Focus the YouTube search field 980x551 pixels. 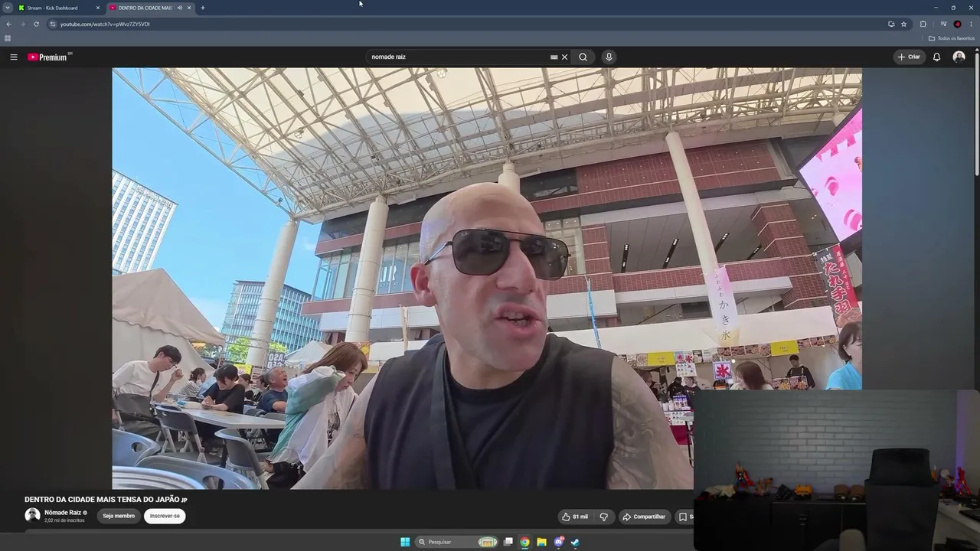(x=458, y=57)
